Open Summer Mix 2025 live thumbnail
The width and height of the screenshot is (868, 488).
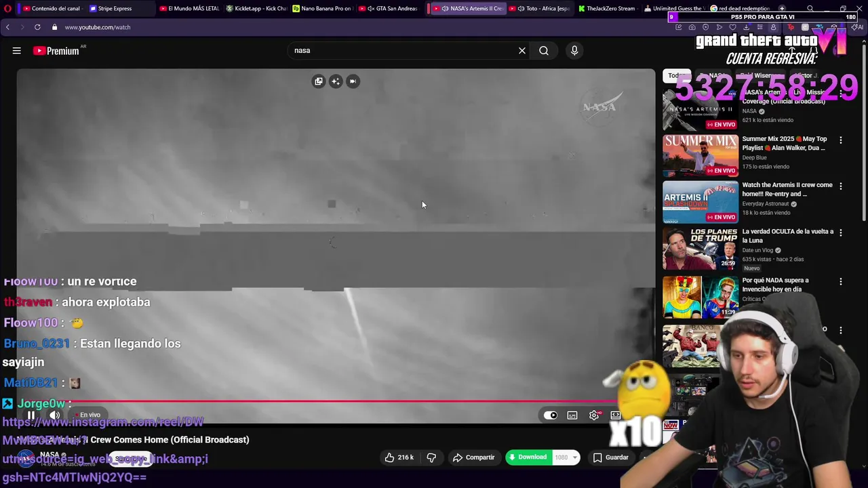[x=701, y=155]
